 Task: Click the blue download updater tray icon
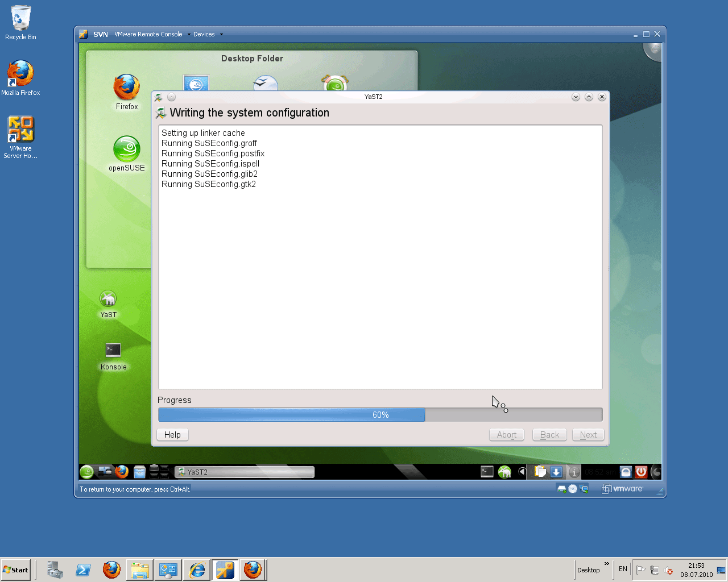[556, 472]
